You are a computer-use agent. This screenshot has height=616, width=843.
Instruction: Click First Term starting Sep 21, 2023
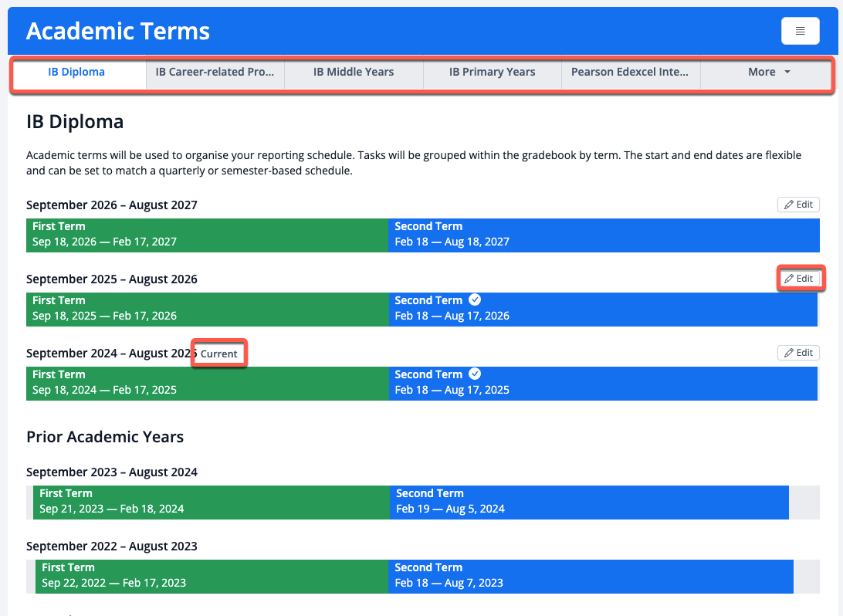coord(212,502)
